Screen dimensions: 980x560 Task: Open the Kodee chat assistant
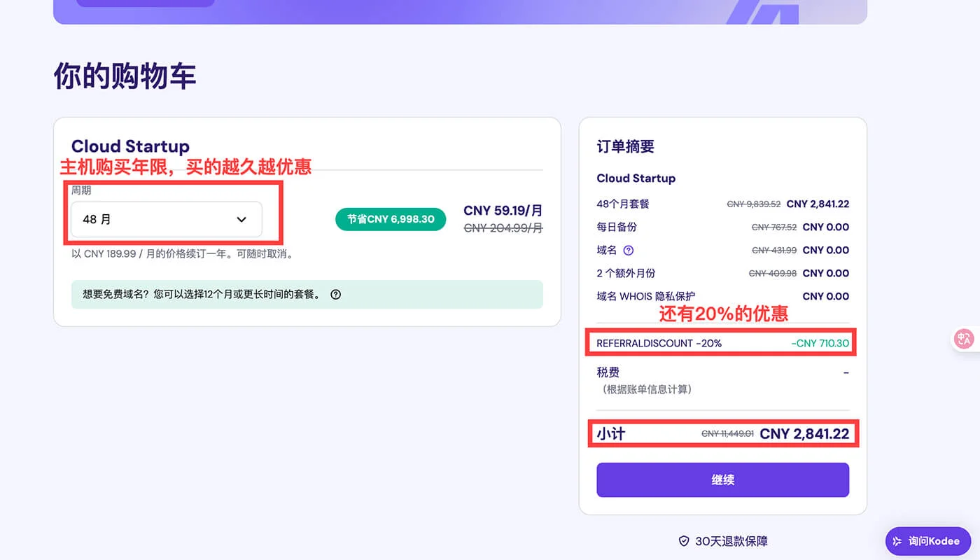click(927, 540)
